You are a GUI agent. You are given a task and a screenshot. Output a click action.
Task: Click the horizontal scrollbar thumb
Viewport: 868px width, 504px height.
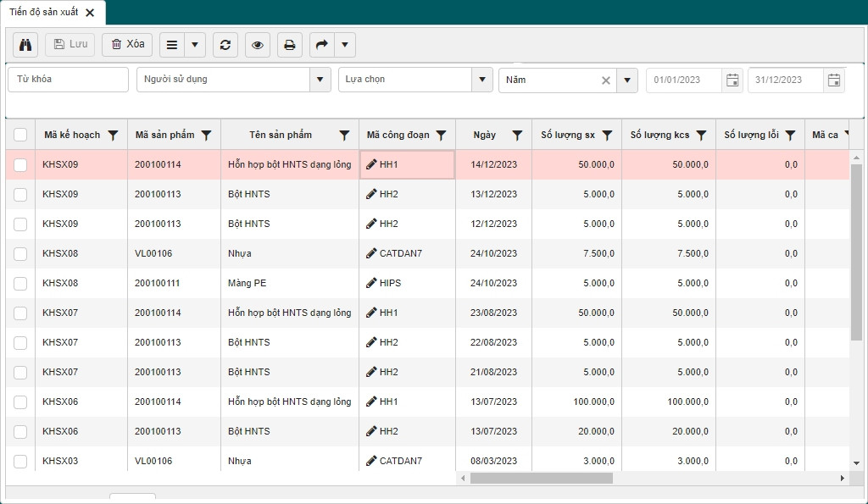click(x=541, y=478)
